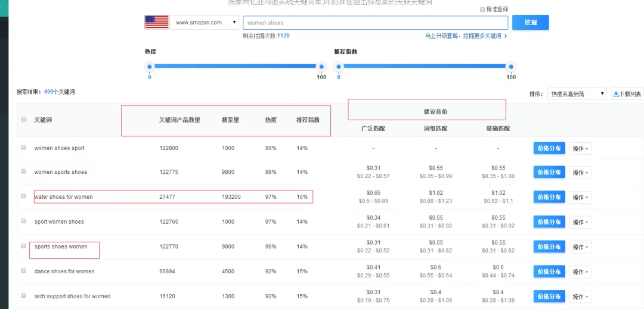Enable the 精准查询 checkbox
The height and width of the screenshot is (309, 644).
[482, 10]
